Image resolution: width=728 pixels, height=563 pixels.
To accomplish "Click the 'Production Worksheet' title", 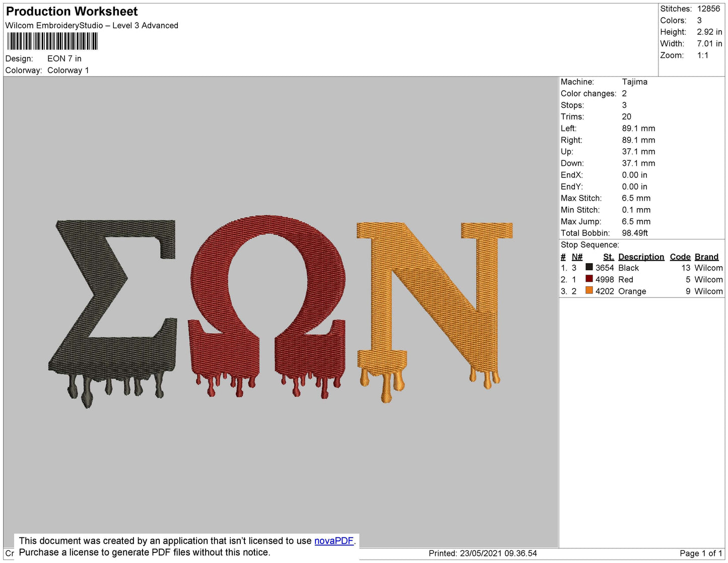I will point(72,12).
